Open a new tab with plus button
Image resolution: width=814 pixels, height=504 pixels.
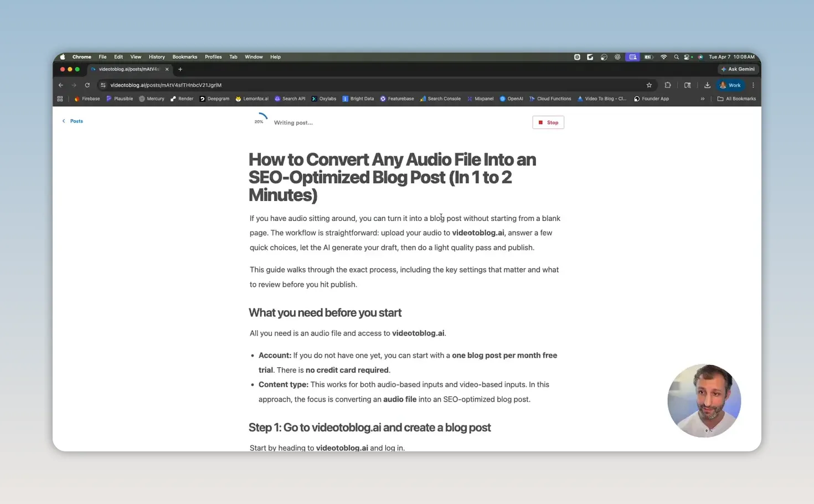pos(180,69)
